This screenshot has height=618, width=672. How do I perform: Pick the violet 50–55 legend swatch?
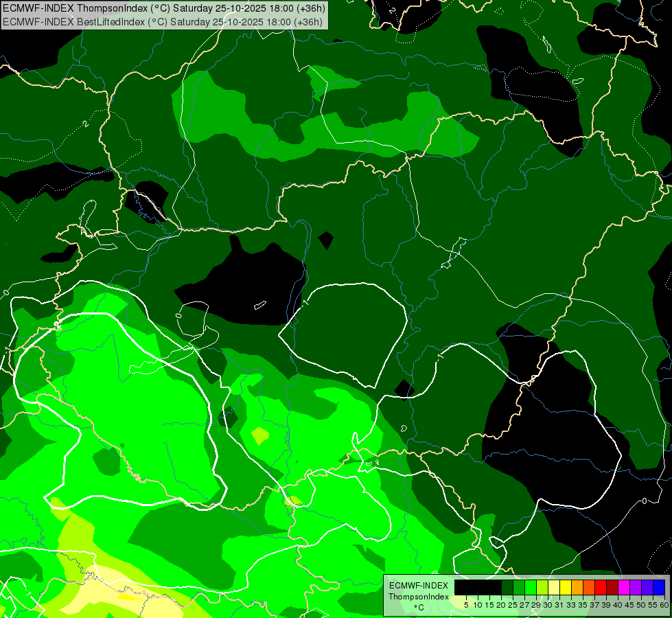coord(647,587)
